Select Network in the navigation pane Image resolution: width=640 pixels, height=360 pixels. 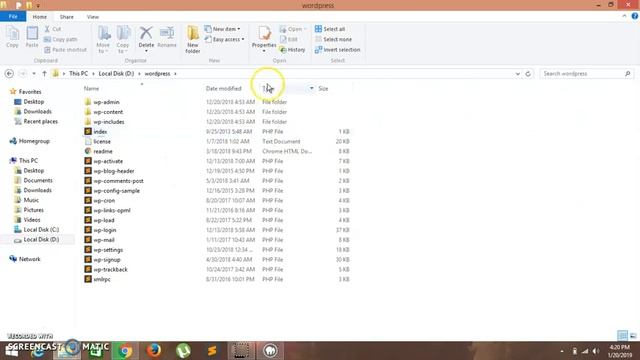coord(29,259)
